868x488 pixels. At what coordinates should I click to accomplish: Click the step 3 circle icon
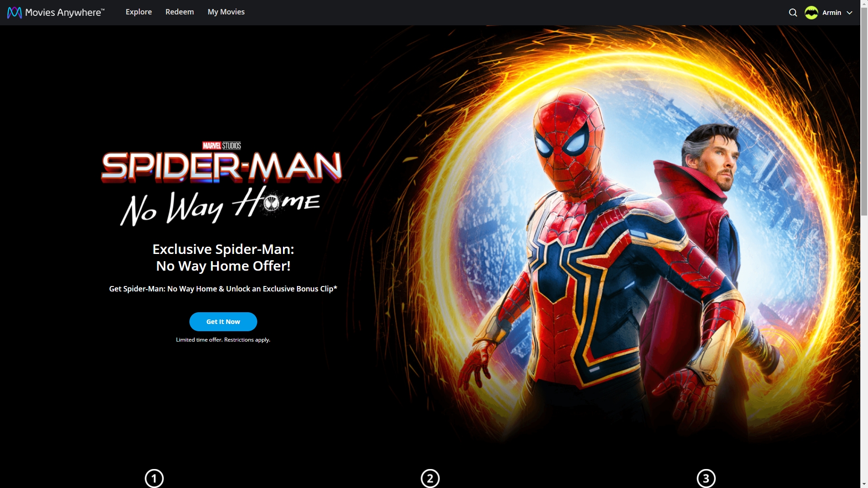706,478
